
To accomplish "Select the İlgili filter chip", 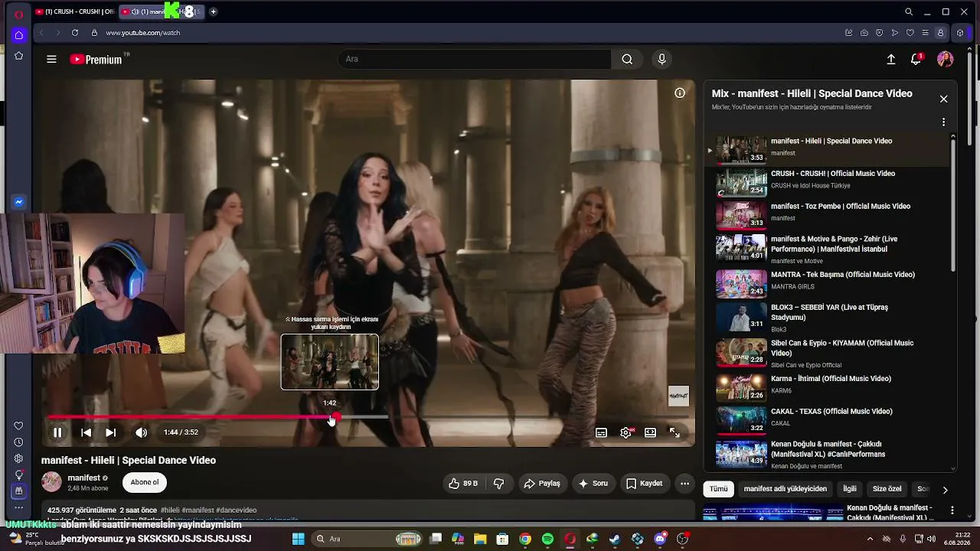I will pos(850,489).
